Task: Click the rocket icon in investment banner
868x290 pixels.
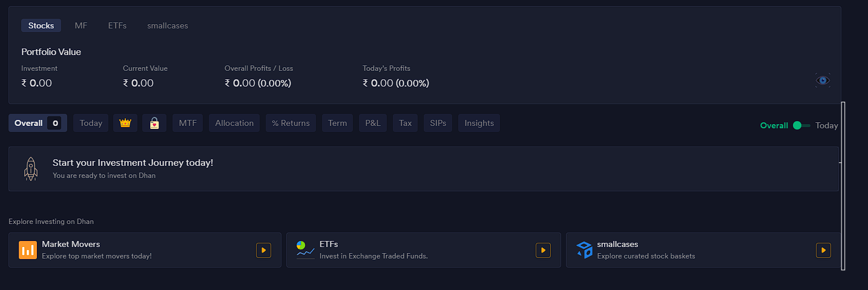Action: [x=31, y=169]
